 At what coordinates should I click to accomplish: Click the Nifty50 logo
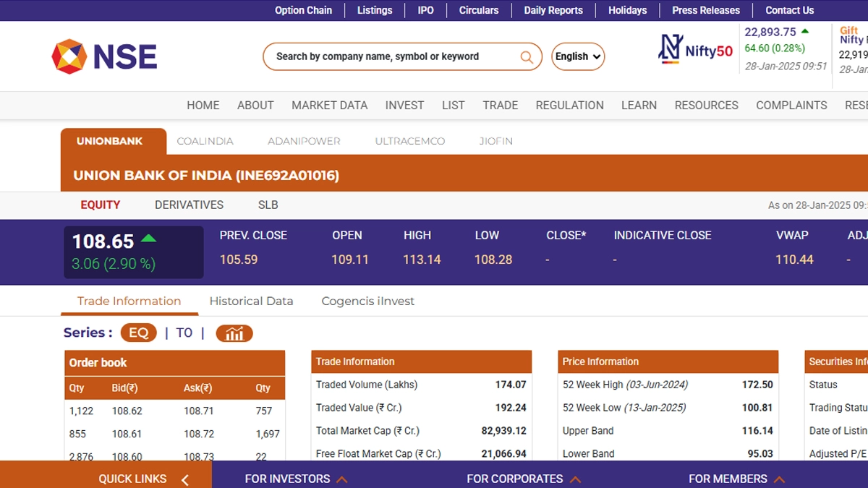click(x=695, y=50)
